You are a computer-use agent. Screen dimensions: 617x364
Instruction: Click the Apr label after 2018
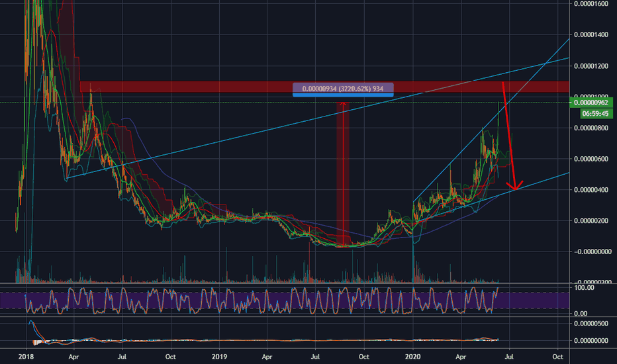tap(73, 357)
